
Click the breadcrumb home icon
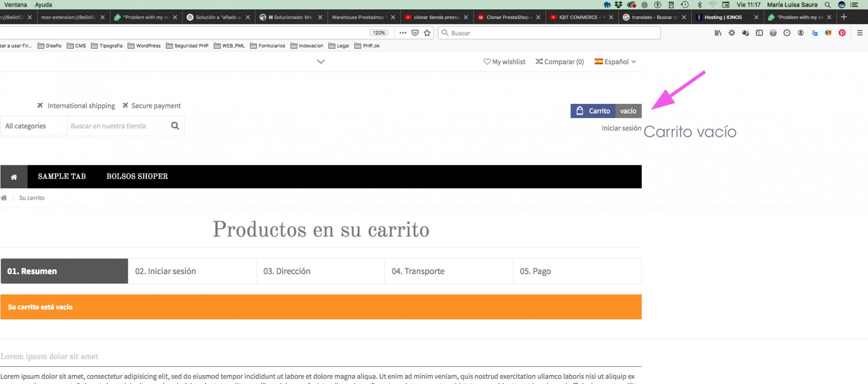tap(4, 198)
